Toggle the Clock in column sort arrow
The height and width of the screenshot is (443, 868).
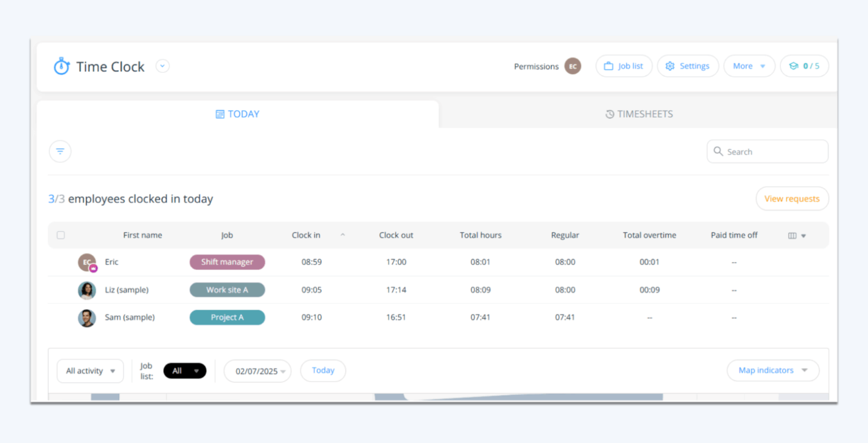point(343,234)
